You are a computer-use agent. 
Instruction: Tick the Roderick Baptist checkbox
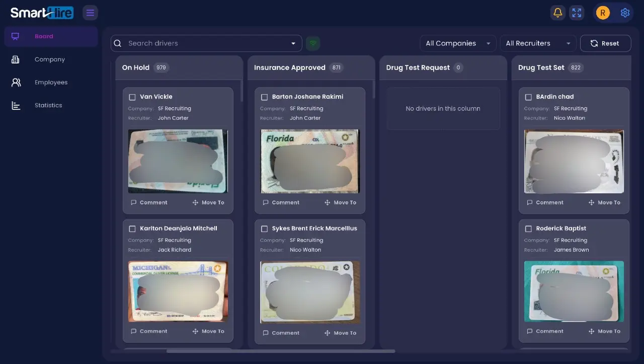pos(528,229)
